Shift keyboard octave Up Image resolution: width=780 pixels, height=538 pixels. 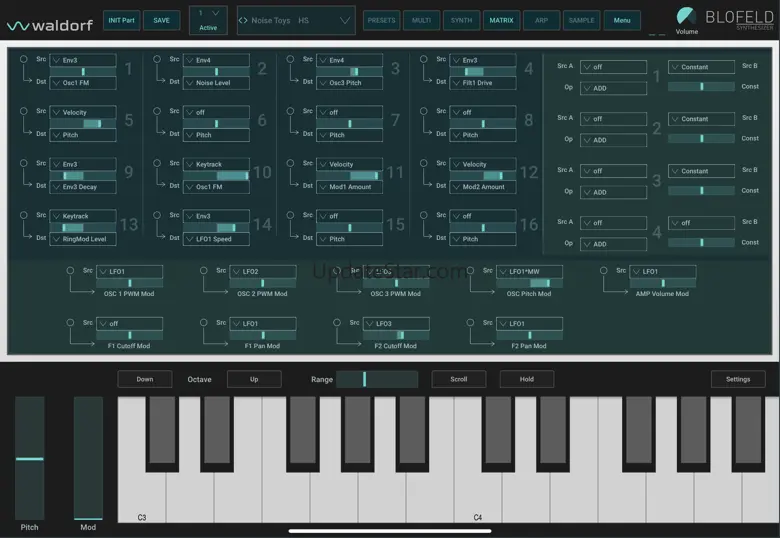pos(254,379)
